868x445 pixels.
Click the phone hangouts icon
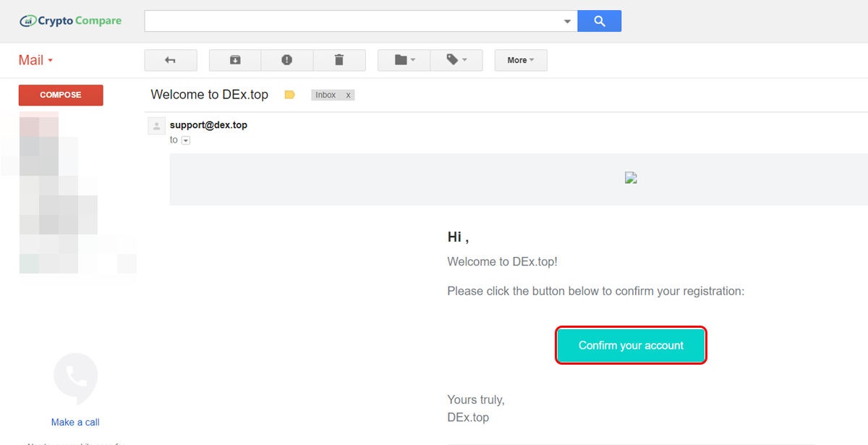point(75,377)
